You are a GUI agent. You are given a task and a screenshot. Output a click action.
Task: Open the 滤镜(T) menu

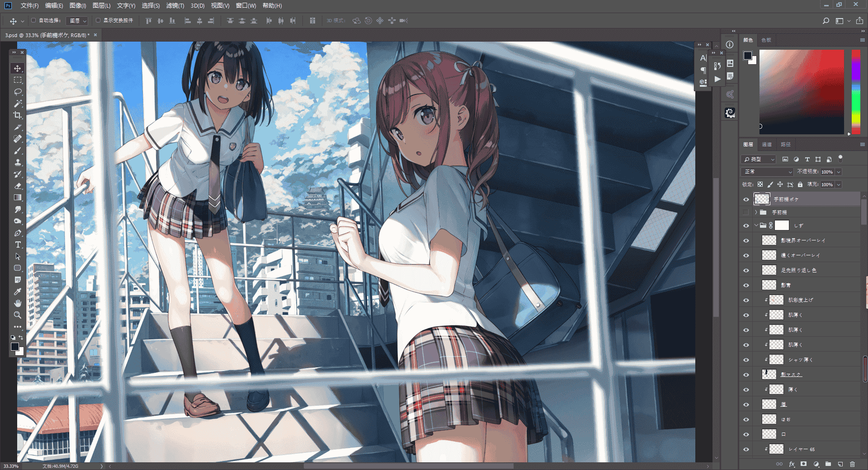tap(175, 5)
